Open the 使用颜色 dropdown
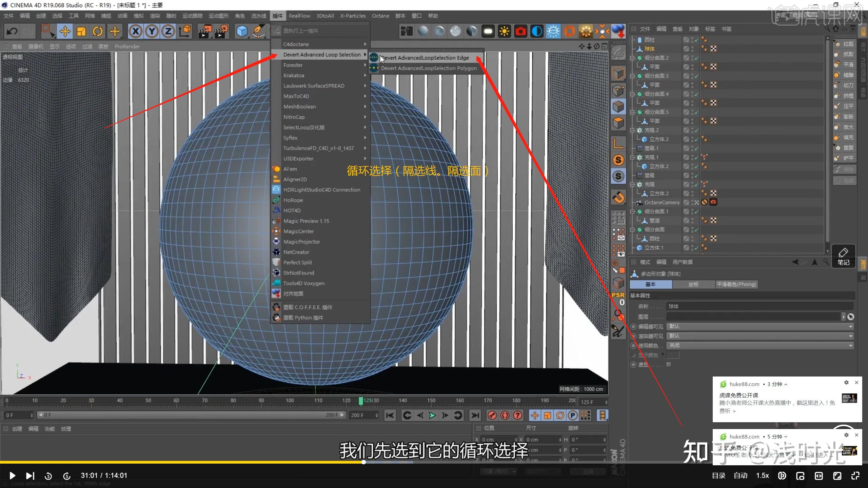This screenshot has height=488, width=868. (760, 345)
